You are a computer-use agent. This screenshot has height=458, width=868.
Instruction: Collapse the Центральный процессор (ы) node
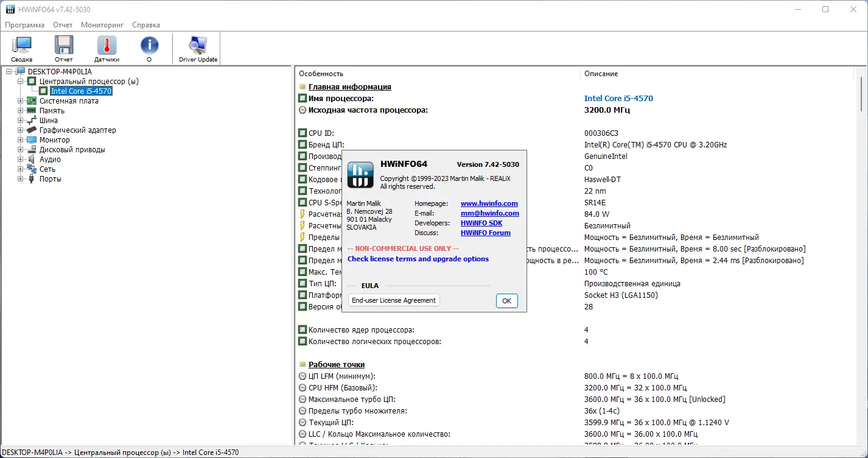click(20, 82)
